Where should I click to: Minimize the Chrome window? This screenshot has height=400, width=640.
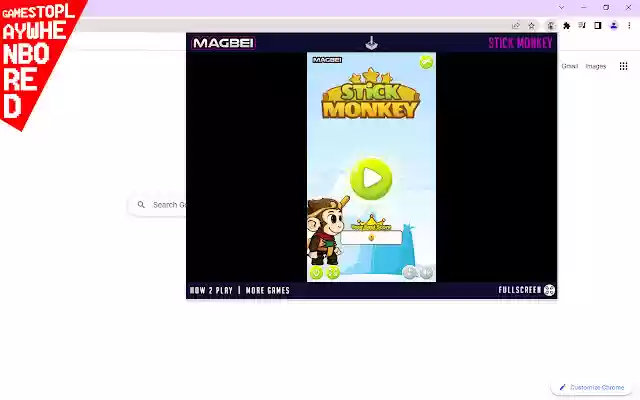point(584,7)
